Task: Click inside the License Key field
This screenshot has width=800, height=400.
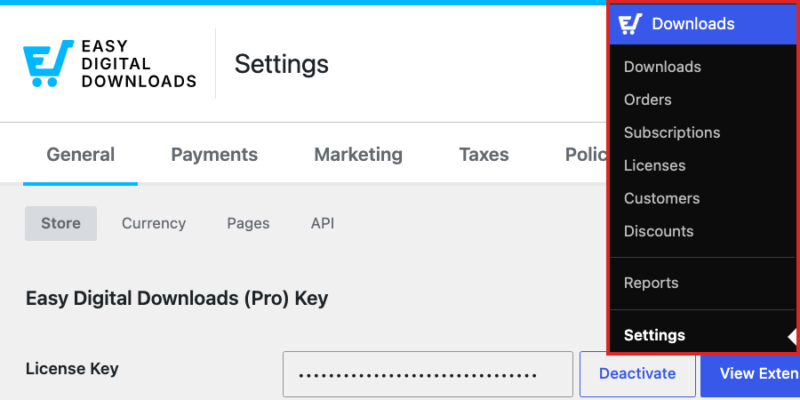Action: (428, 374)
